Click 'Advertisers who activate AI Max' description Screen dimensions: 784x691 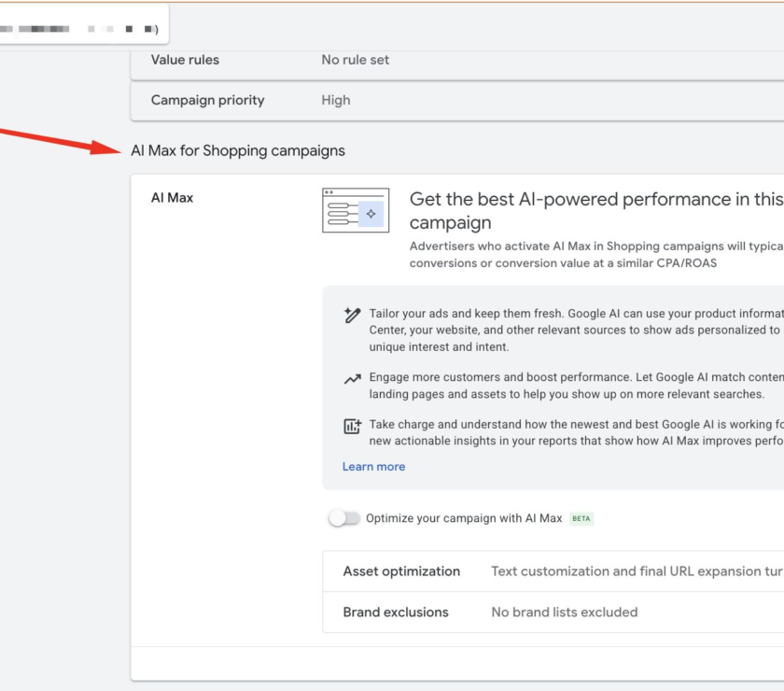[x=596, y=255]
